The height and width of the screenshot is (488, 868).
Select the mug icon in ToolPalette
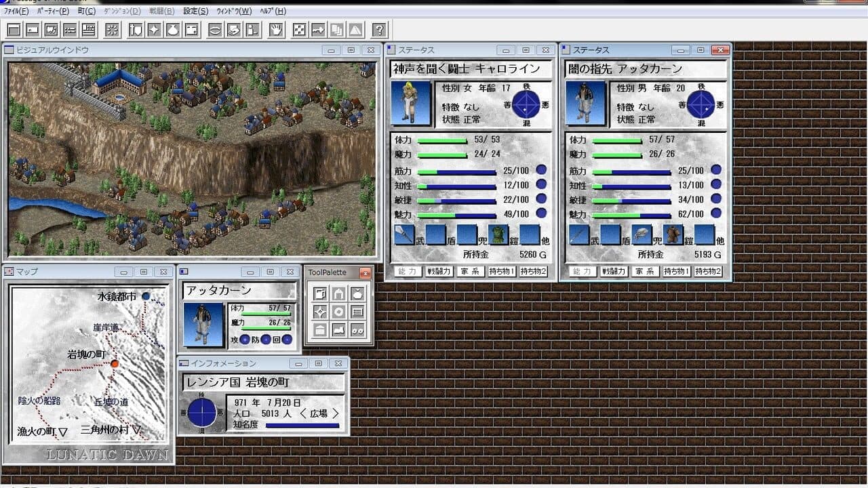pyautogui.click(x=320, y=293)
